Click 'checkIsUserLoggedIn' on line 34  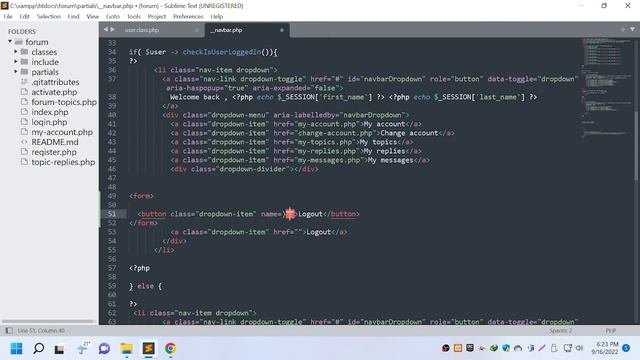pyautogui.click(x=222, y=52)
